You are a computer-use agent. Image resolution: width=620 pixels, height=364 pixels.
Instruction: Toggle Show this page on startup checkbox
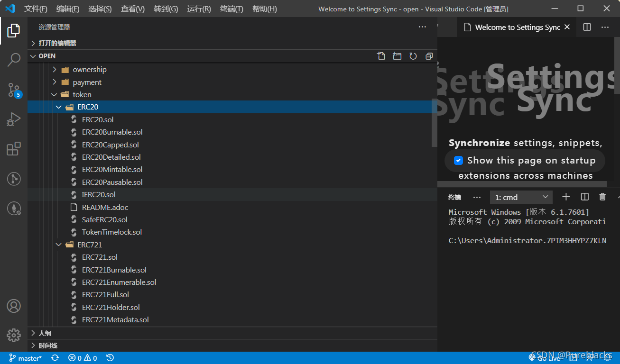click(x=458, y=160)
